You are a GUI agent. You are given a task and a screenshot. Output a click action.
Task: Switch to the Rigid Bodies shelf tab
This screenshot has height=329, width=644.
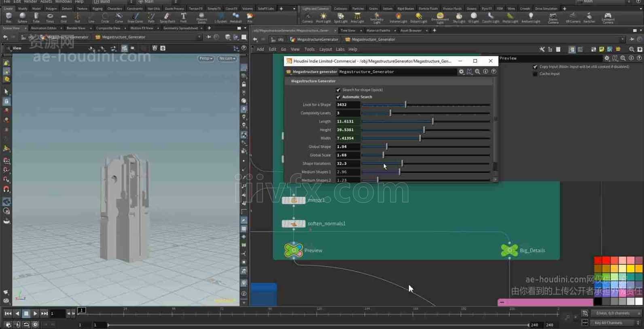(405, 8)
